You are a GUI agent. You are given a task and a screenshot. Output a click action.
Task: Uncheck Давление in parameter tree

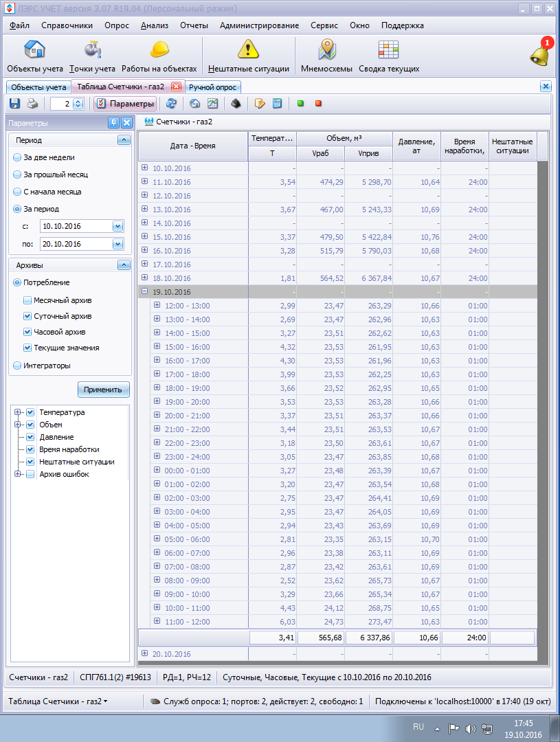click(x=30, y=437)
